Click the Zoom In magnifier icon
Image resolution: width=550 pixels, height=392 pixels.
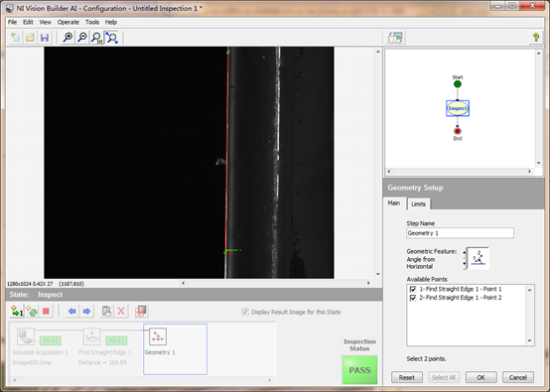[68, 37]
